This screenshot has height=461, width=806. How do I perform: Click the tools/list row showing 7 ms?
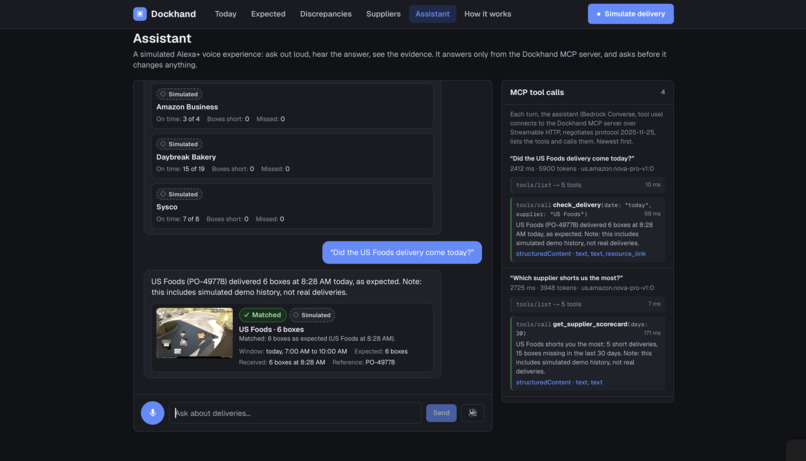point(588,304)
